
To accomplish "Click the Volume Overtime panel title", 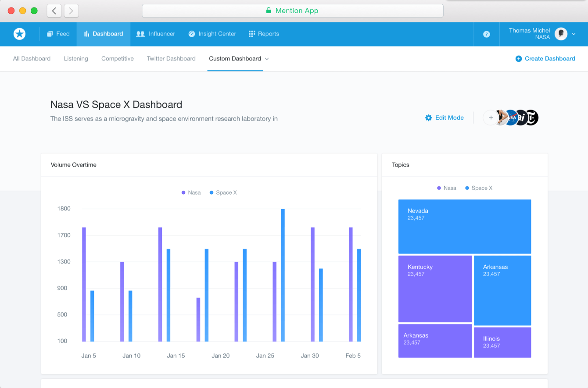I will click(x=74, y=165).
